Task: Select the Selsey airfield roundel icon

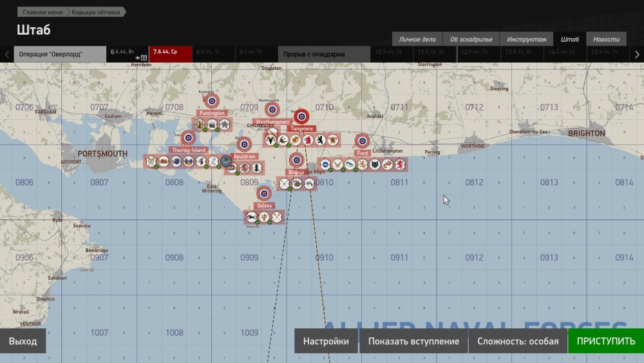Action: [264, 193]
